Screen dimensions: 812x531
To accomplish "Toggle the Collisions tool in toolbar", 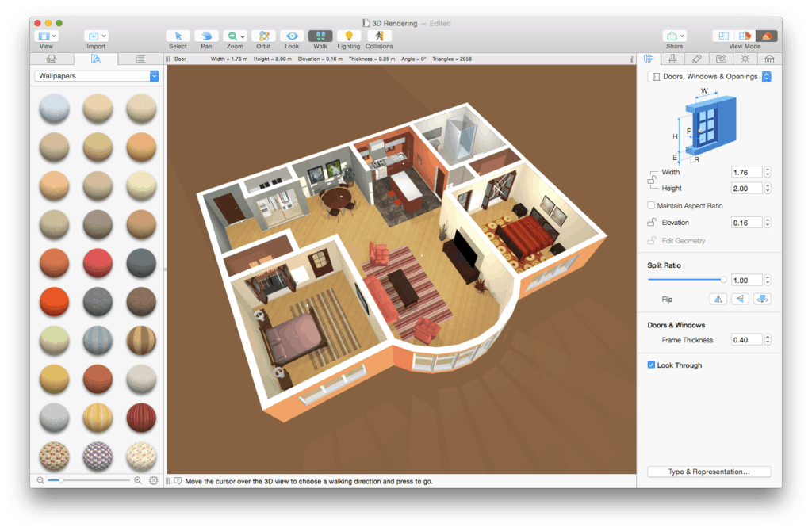I will pyautogui.click(x=378, y=36).
